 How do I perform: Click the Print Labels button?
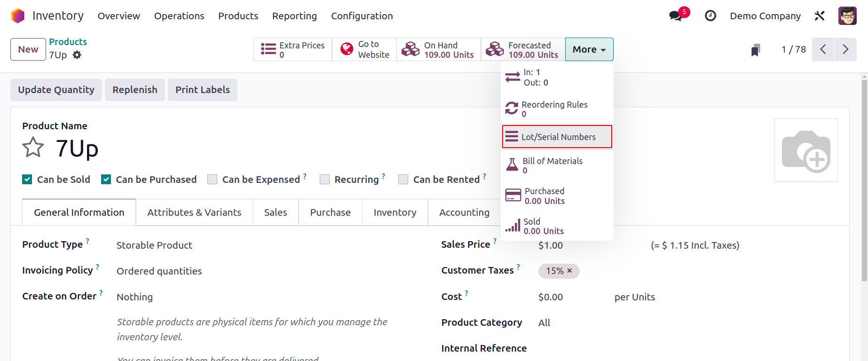click(x=203, y=90)
